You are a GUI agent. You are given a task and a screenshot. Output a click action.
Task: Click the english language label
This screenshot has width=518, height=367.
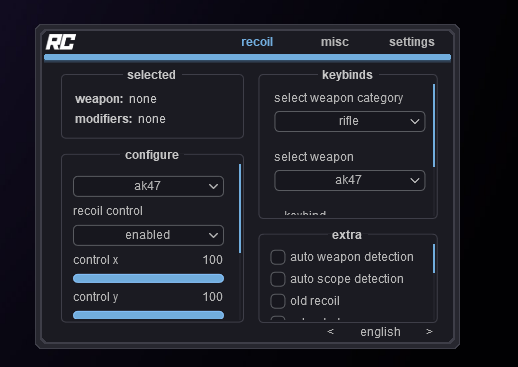[380, 332]
